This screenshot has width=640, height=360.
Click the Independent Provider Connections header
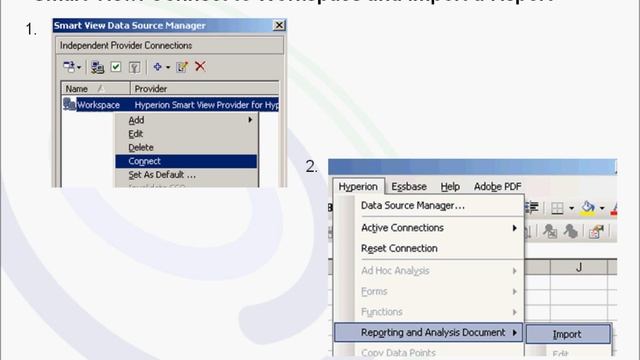170,45
